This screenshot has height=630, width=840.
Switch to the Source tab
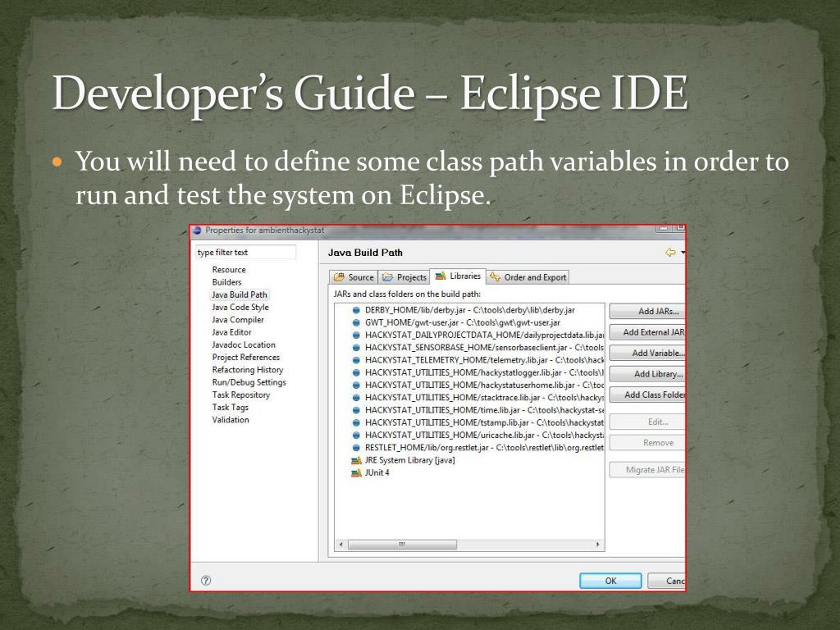354,277
